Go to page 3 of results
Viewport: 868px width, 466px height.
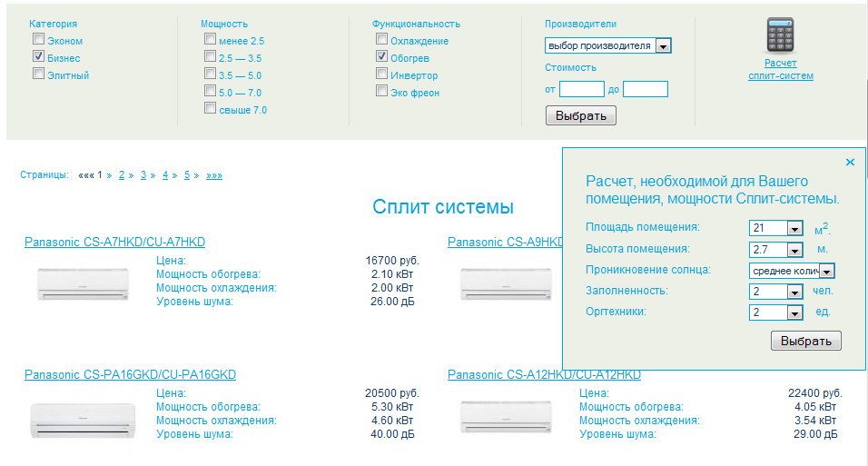coord(143,175)
